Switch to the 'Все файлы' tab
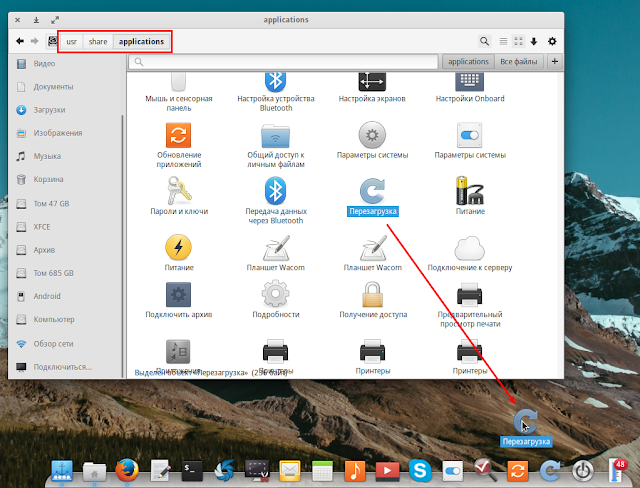Image resolution: width=640 pixels, height=488 pixels. 519,62
